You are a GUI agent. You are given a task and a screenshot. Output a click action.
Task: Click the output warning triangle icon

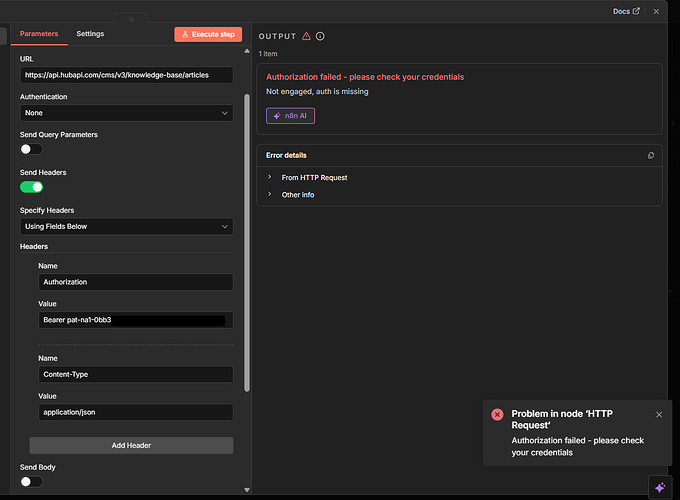pos(306,36)
